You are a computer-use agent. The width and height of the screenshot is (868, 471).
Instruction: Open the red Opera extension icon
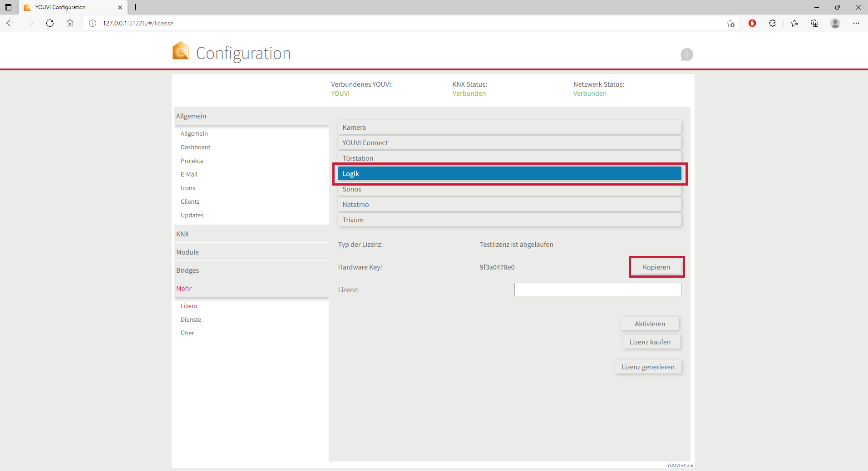[752, 23]
